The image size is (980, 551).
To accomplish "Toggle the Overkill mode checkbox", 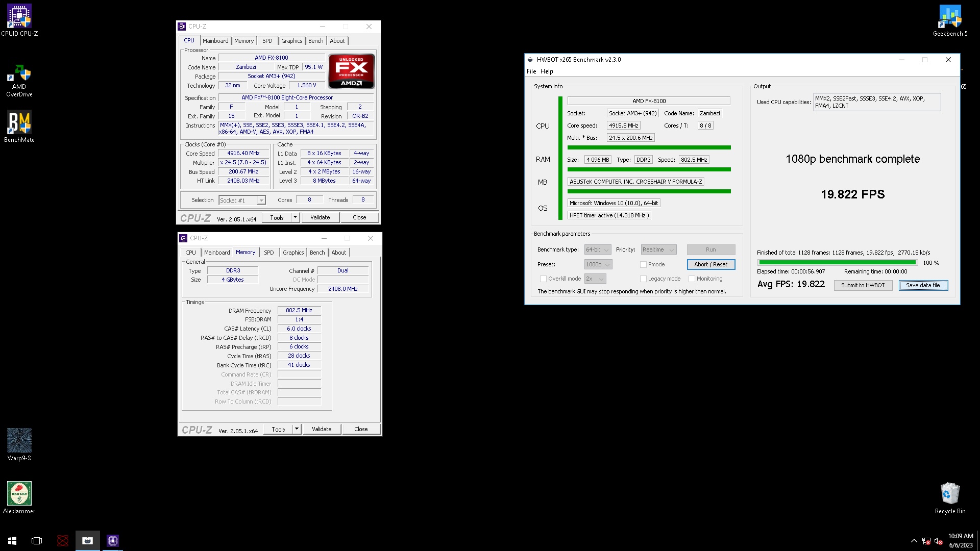I will click(543, 279).
